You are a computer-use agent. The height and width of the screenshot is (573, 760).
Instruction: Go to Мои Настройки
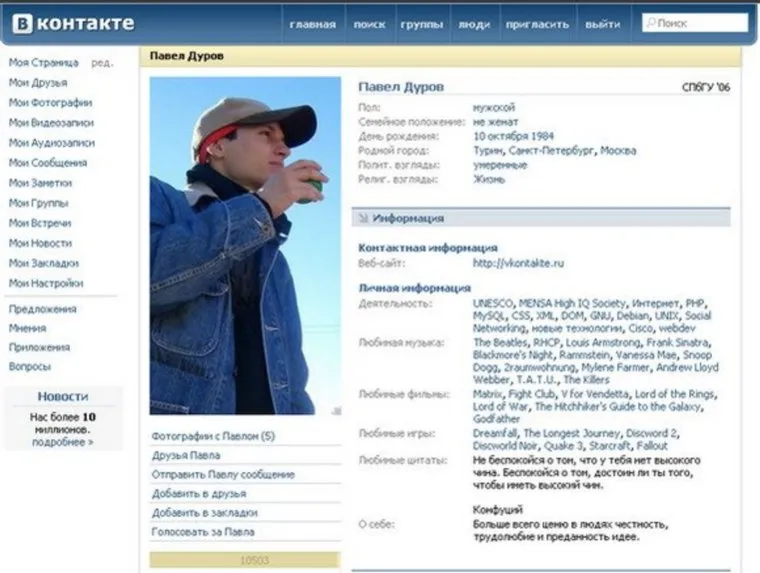click(x=46, y=283)
